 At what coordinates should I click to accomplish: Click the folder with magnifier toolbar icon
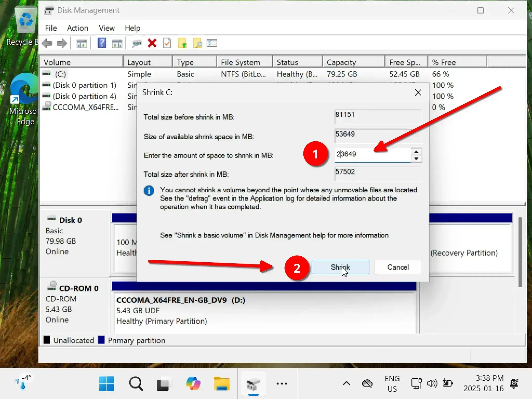(x=197, y=43)
